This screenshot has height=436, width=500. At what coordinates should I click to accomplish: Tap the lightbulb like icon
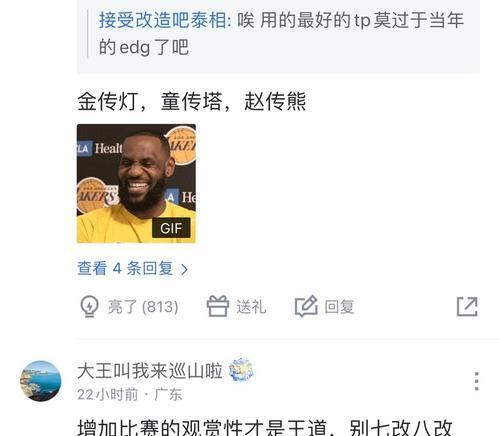click(x=89, y=306)
